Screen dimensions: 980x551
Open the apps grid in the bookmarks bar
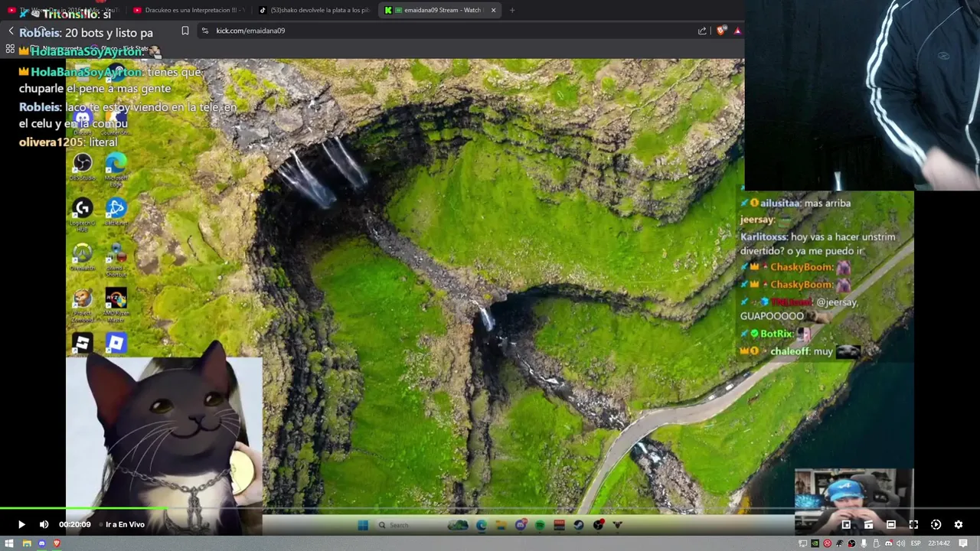coord(10,49)
